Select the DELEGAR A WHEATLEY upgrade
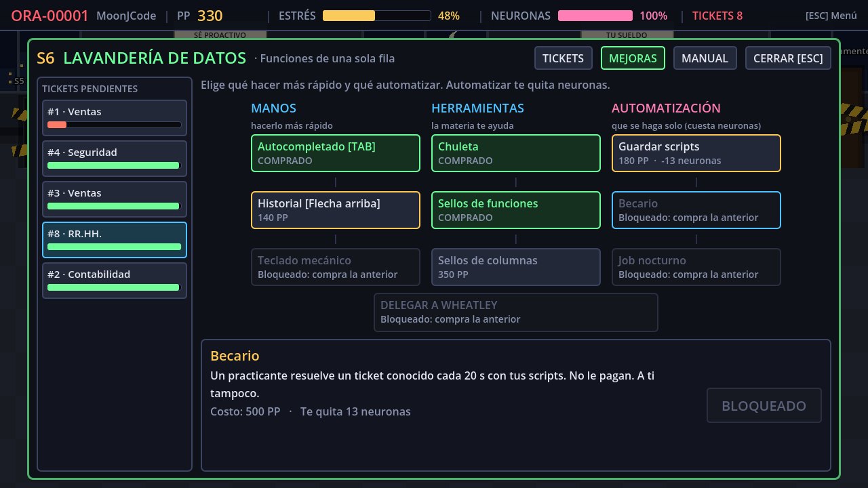Image resolution: width=868 pixels, height=488 pixels. (516, 312)
